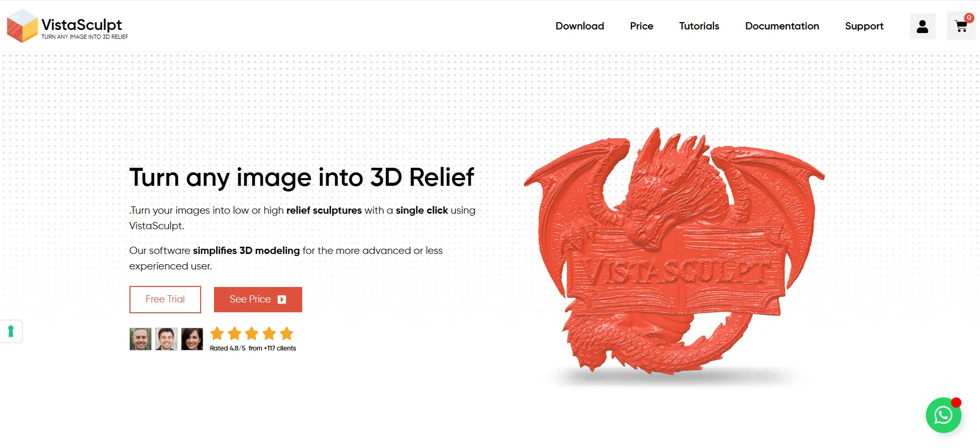Open the WhatsApp chat bubble
This screenshot has width=980, height=448.
pyautogui.click(x=943, y=415)
